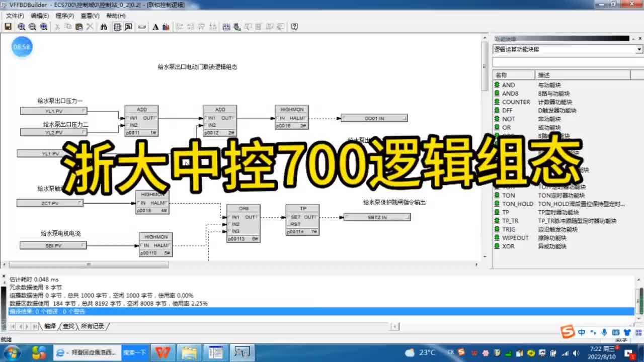
Task: Click the 名称 column header
Action: (514, 75)
